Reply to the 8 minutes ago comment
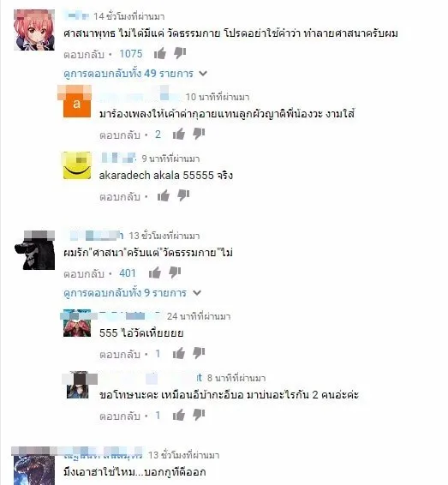Screen dimensions: 448x485 120,416
